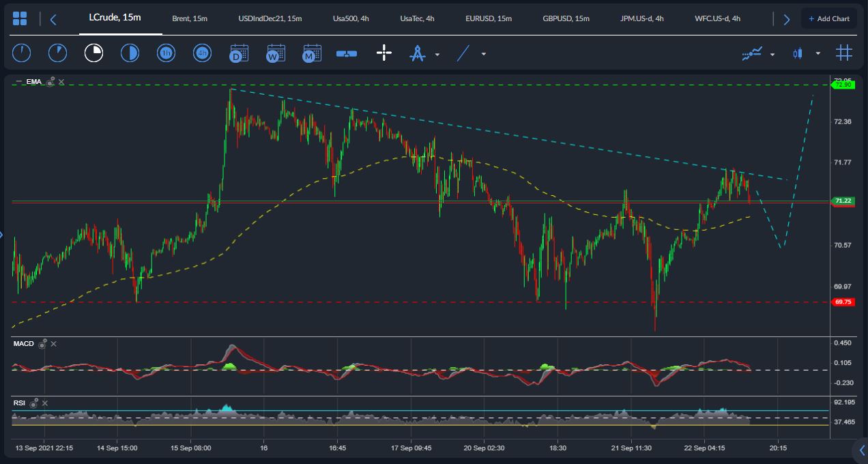
Task: Switch to the EURUSD, 15m tab
Action: tap(489, 18)
